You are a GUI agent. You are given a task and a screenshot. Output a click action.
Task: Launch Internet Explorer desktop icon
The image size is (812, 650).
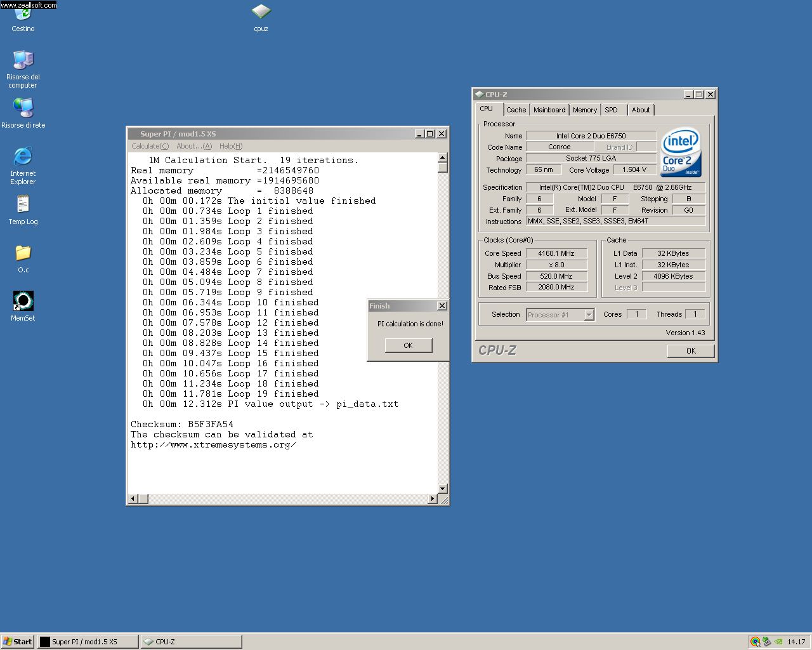pos(23,166)
